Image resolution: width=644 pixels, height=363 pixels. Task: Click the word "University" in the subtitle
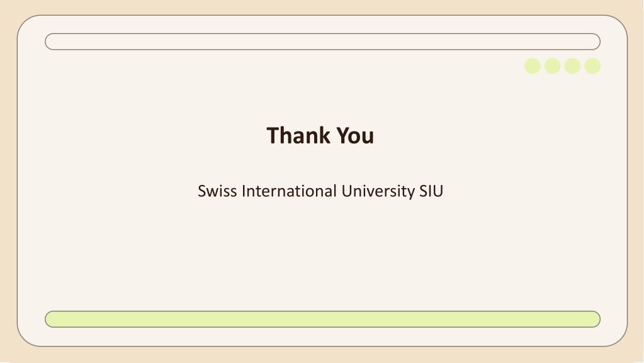[378, 192]
